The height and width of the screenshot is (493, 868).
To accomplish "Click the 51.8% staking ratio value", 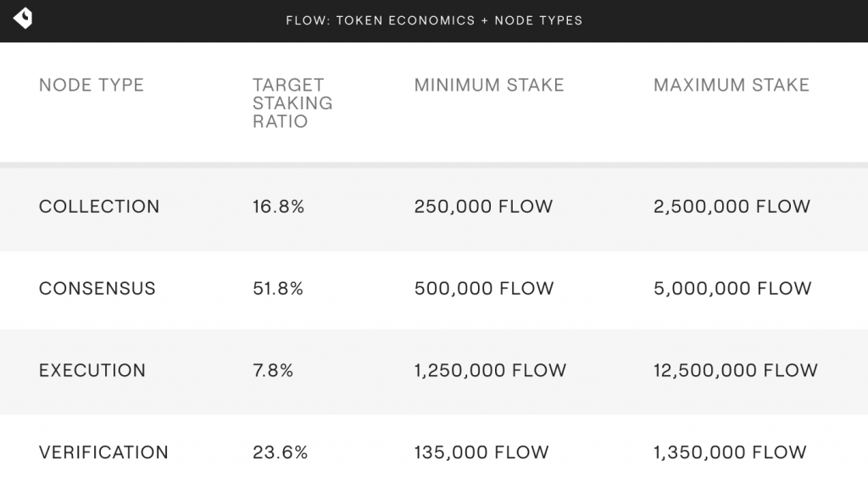I will [x=278, y=288].
